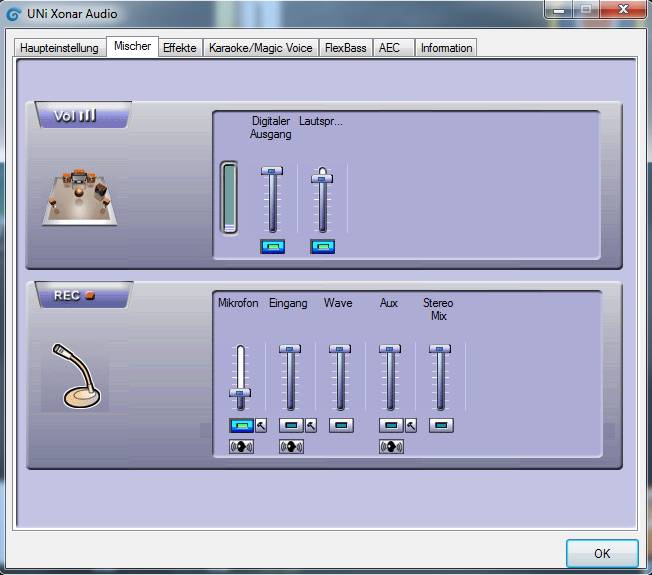Click the UNi Xonar Audio title icon
Screen dimensions: 652x575
(x=14, y=14)
